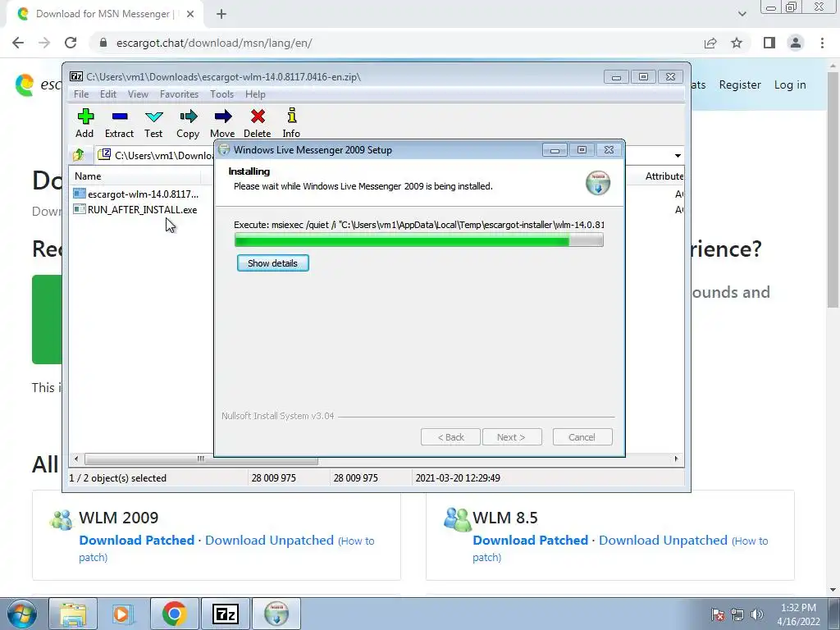This screenshot has width=840, height=630.
Task: Open a new Chrome tab
Action: coord(221,14)
